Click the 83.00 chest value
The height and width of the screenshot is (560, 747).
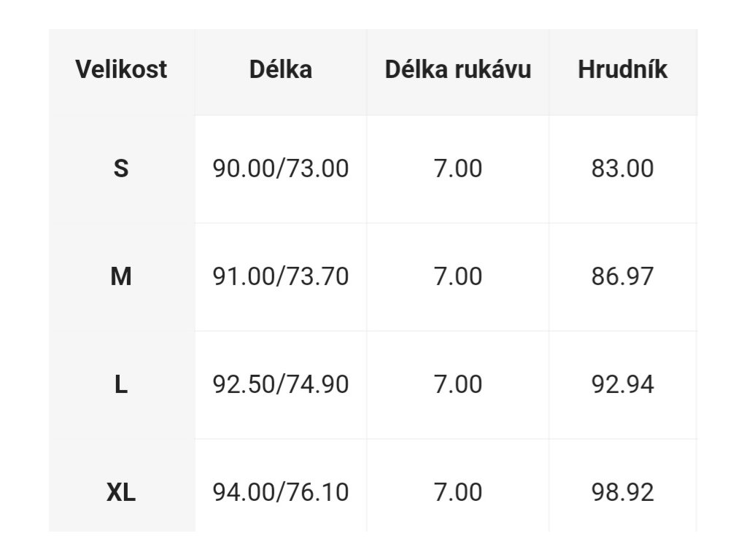coord(622,168)
